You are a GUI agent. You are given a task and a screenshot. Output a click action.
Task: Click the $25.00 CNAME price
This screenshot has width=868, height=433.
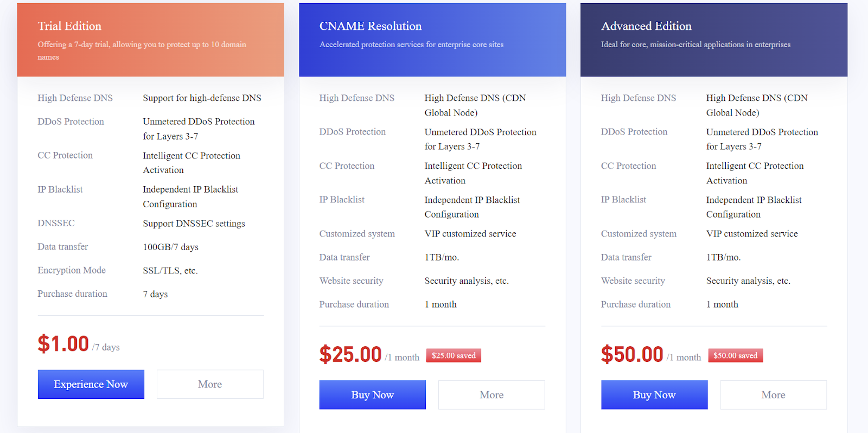click(x=350, y=354)
